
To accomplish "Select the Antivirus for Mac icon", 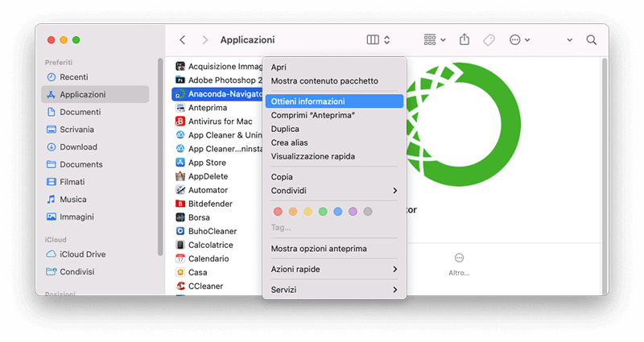I will click(180, 122).
